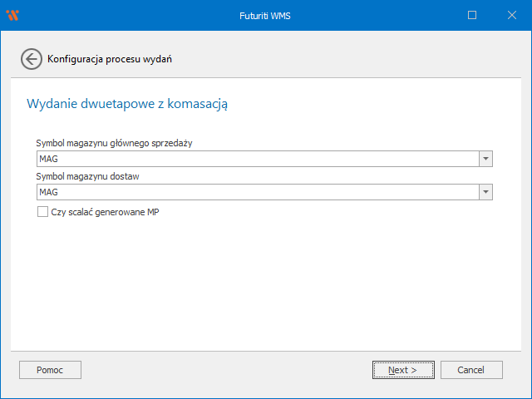Image resolution: width=532 pixels, height=399 pixels.
Task: Expand 'Symbol magazynu dostaw' dropdown arrow
Action: (x=485, y=192)
